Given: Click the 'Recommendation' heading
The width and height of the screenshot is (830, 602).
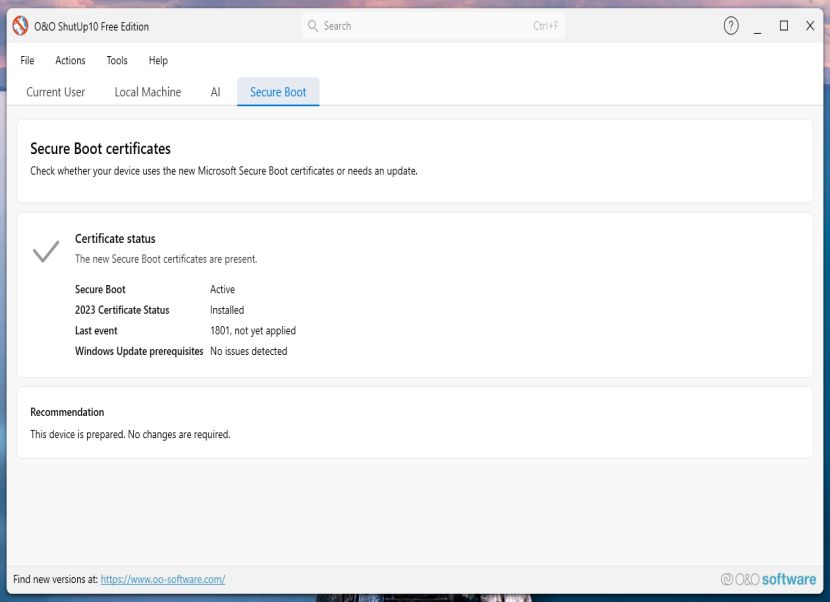Looking at the screenshot, I should click(x=67, y=412).
